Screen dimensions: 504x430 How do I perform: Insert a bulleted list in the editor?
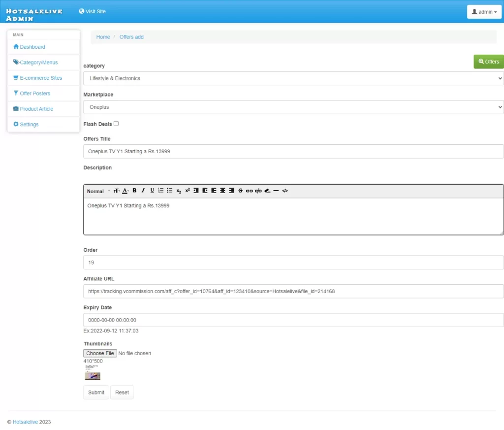(170, 191)
